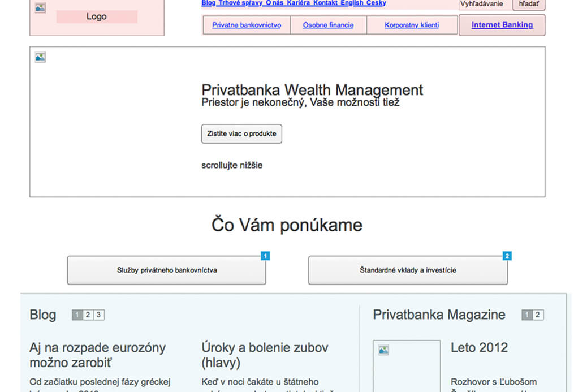This screenshot has height=392, width=574.
Task: Switch language to English
Action: pyautogui.click(x=352, y=3)
